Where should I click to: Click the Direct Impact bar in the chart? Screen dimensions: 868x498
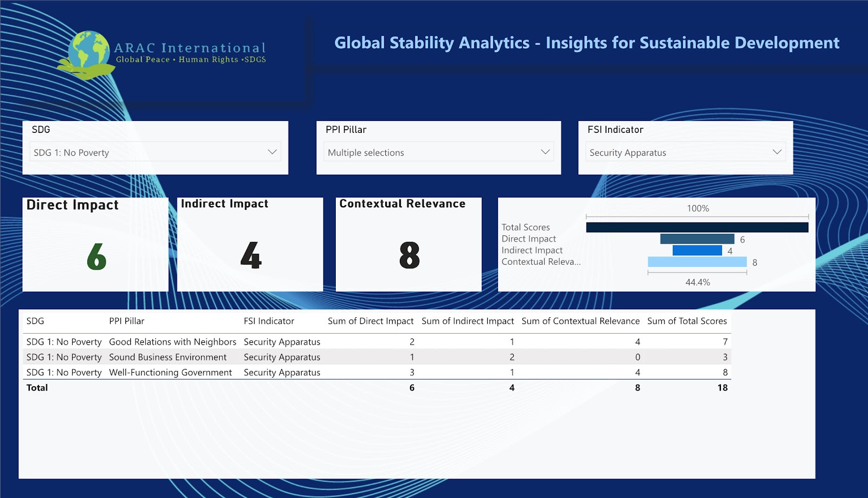[697, 239]
